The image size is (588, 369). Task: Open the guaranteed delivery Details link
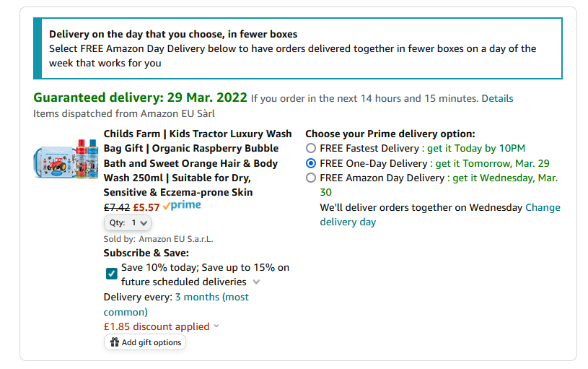pyautogui.click(x=497, y=98)
